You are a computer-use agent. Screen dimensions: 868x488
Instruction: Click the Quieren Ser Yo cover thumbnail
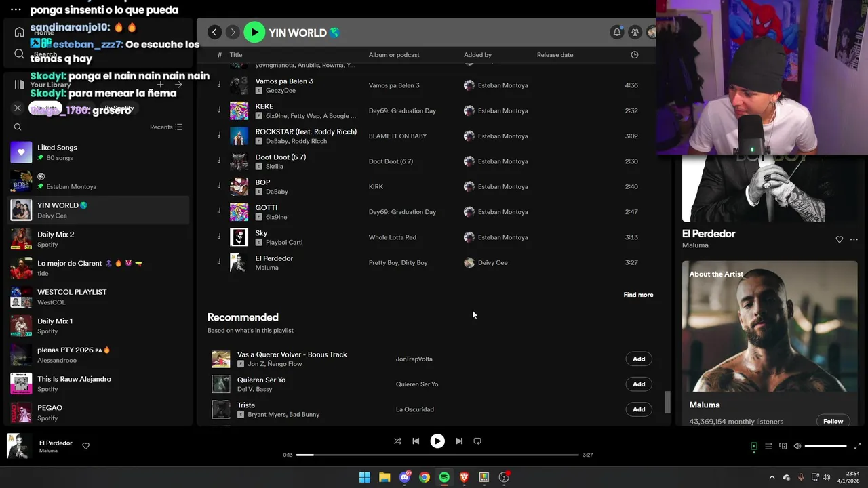point(221,384)
